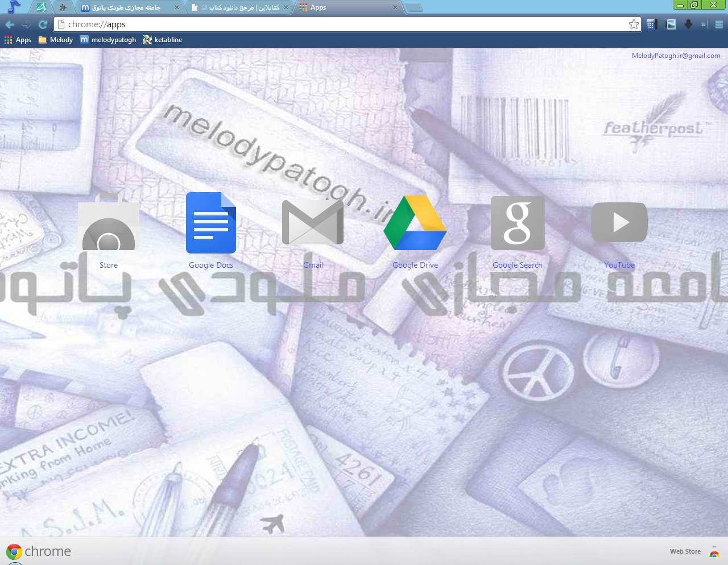Open the melodypatogh bookmark
Screen dimensions: 728x565
click(108, 40)
